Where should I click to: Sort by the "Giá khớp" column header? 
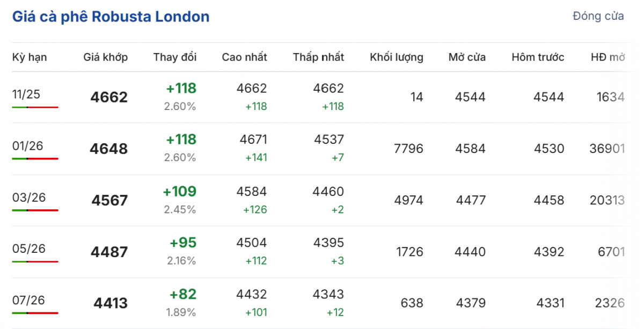tap(105, 57)
